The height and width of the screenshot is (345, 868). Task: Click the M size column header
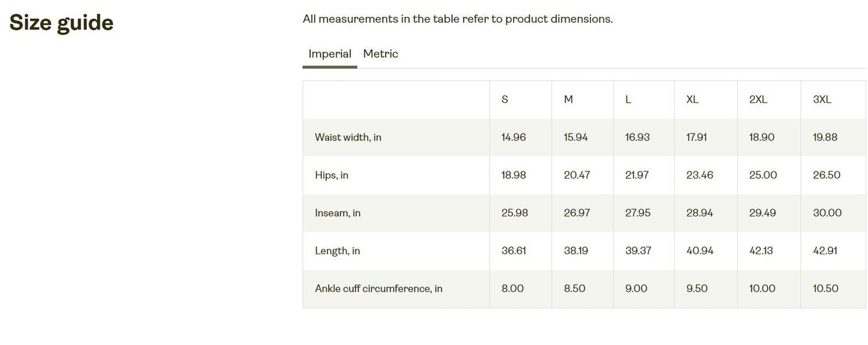click(x=568, y=100)
